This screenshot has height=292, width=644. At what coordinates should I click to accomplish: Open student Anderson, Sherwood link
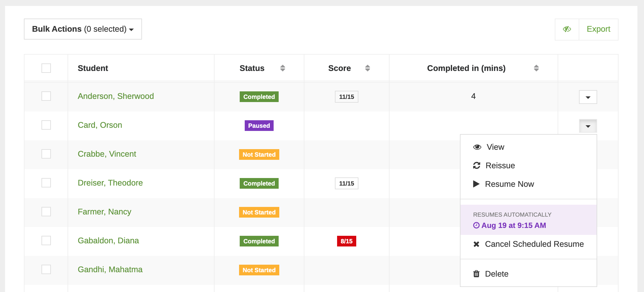coord(116,96)
